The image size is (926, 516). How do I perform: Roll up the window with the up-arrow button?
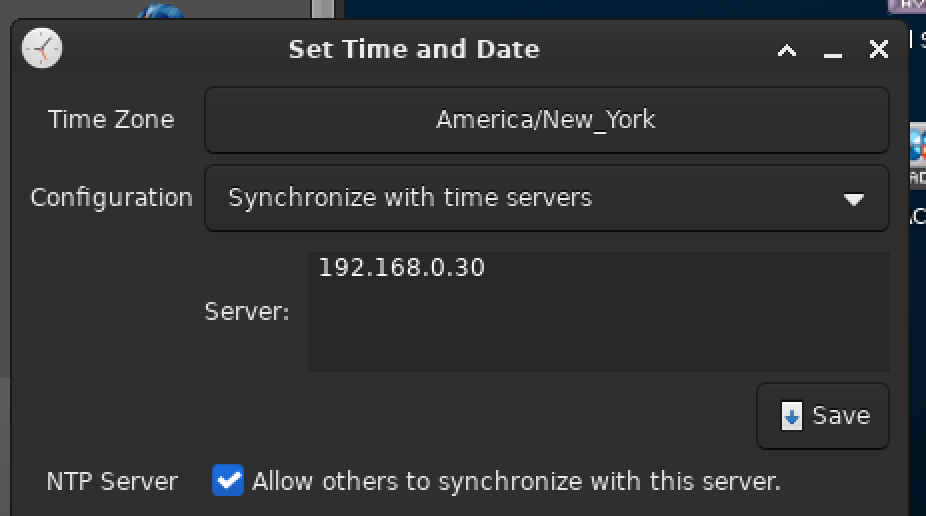coord(787,50)
